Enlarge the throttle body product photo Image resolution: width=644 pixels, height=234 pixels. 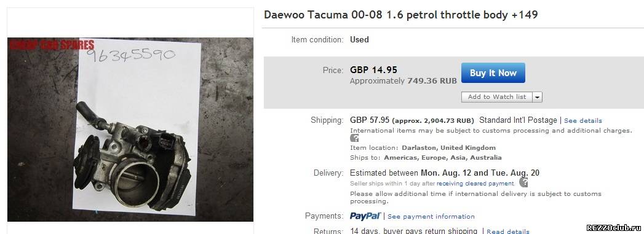point(130,130)
